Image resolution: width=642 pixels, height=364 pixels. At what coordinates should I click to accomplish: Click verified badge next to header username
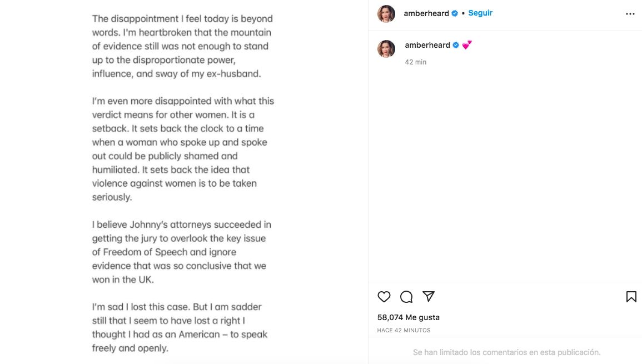[455, 13]
